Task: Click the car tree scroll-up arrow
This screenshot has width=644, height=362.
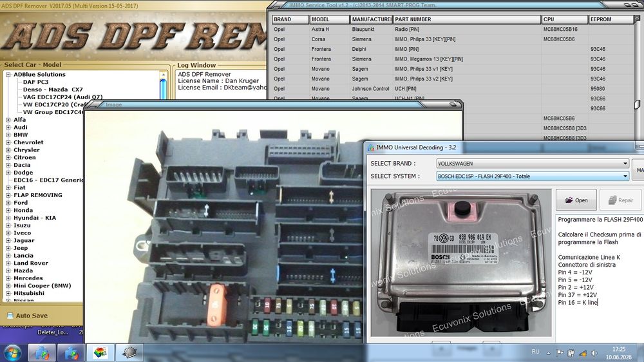Action: pos(163,75)
